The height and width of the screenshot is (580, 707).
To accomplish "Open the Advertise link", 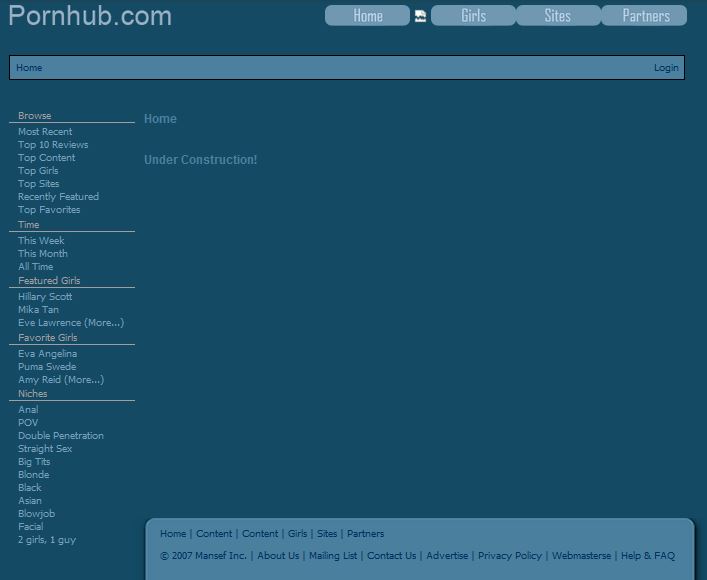I will pyautogui.click(x=447, y=556).
